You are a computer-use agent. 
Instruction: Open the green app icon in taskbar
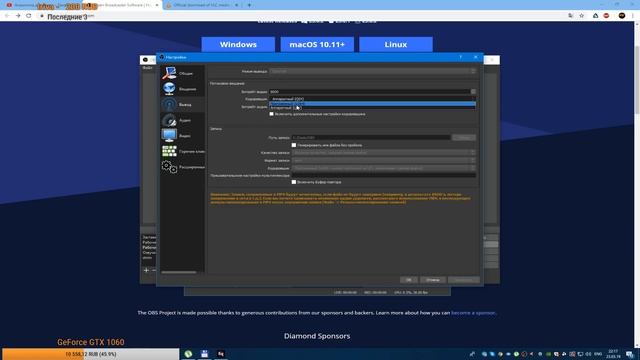pyautogui.click(x=188, y=354)
